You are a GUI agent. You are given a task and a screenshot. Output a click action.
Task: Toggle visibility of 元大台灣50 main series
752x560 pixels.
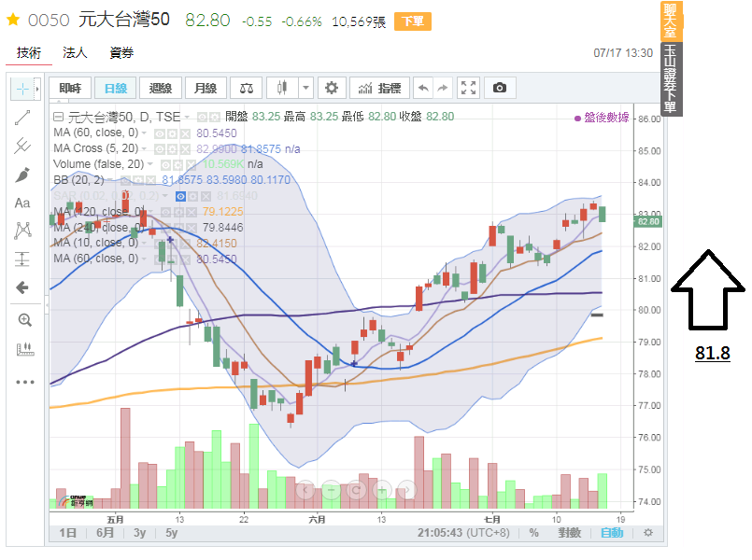pyautogui.click(x=203, y=118)
